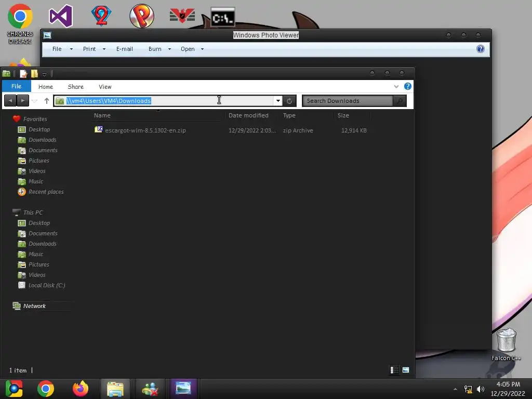Launch the Peggle P icon on desktop
Viewport: 532px width, 399px height.
coord(142,16)
